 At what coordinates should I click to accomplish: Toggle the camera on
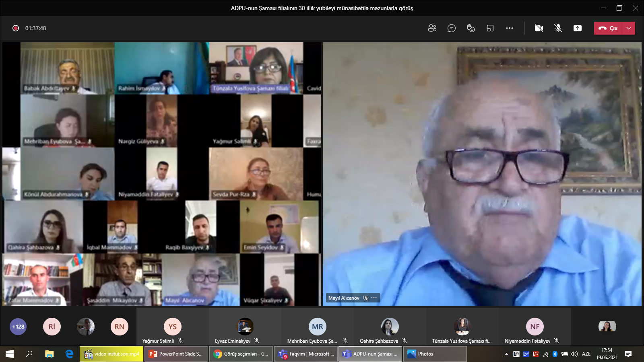click(539, 28)
